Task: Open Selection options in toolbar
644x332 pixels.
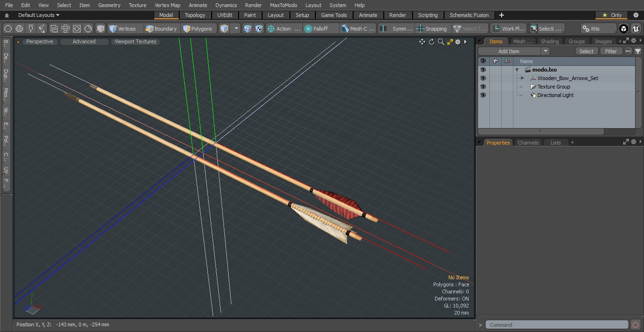Action: click(x=546, y=29)
